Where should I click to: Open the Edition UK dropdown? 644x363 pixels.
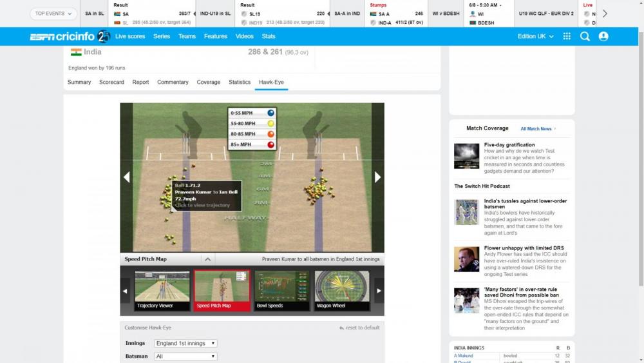[x=535, y=37]
